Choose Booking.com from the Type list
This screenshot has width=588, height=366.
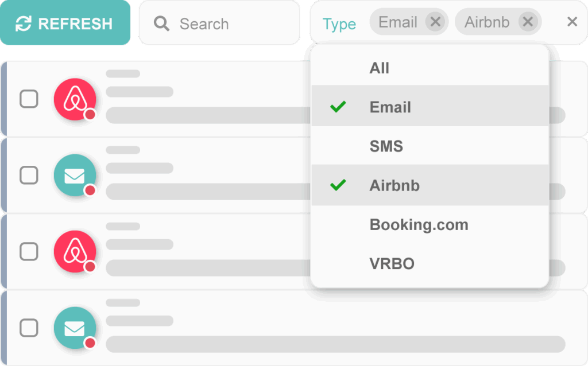coord(430,225)
